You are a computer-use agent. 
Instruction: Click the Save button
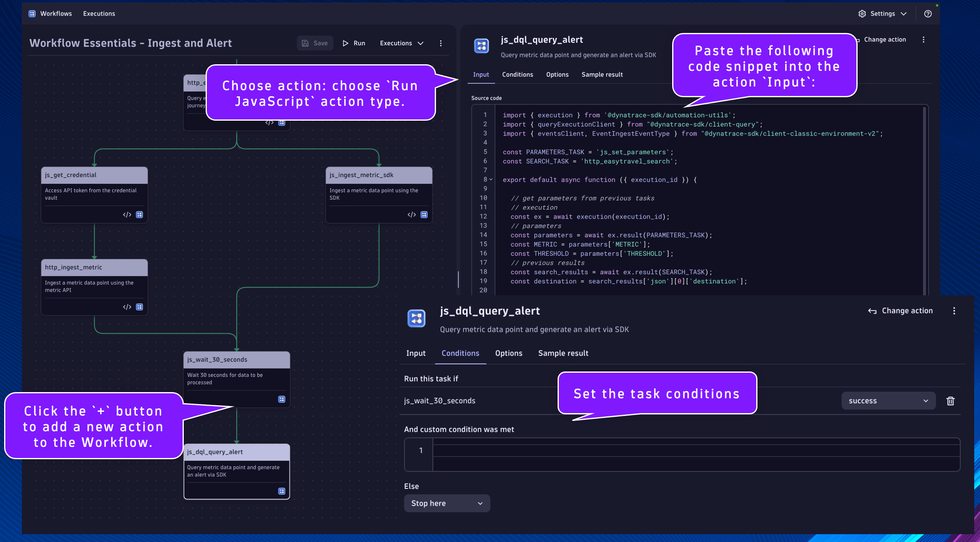(315, 43)
